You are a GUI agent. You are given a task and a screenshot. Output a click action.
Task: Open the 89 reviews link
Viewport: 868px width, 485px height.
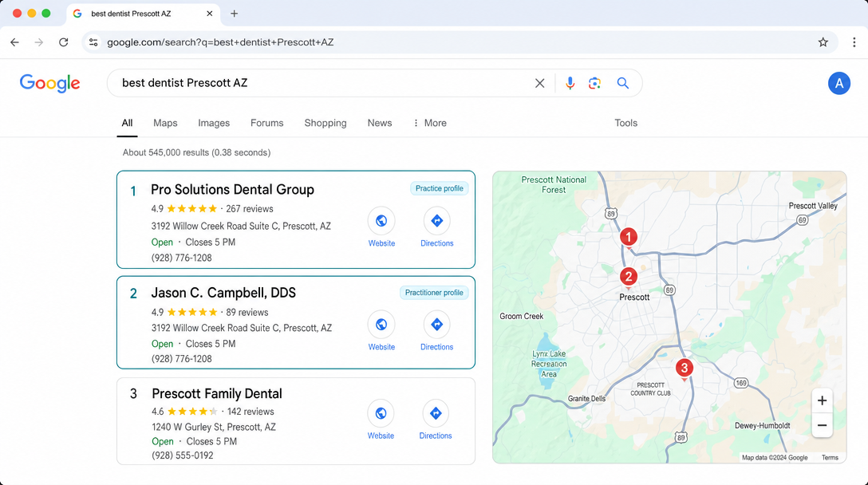(x=247, y=312)
